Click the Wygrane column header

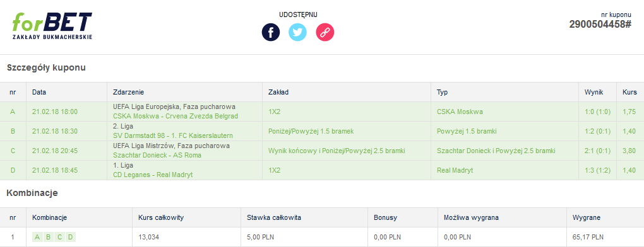pos(586,217)
